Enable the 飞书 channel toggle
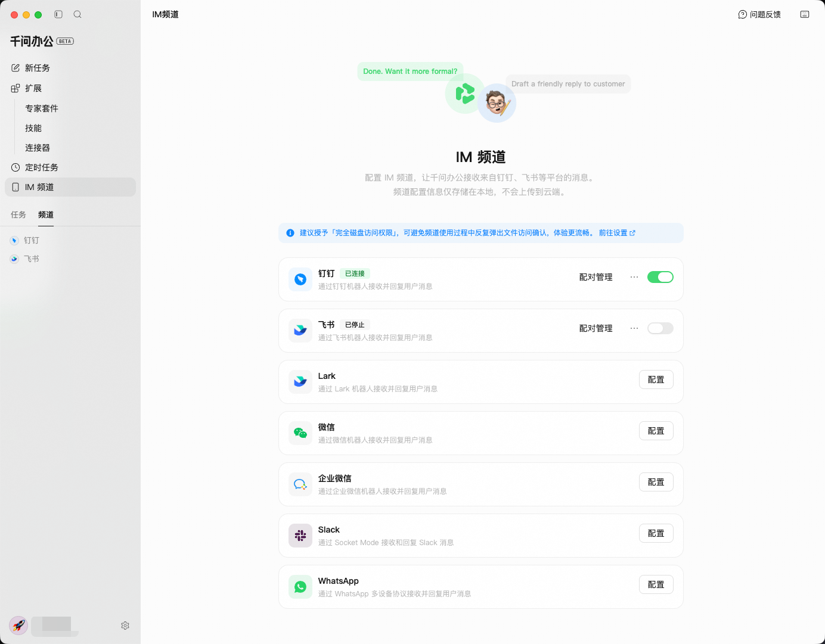 click(x=660, y=328)
